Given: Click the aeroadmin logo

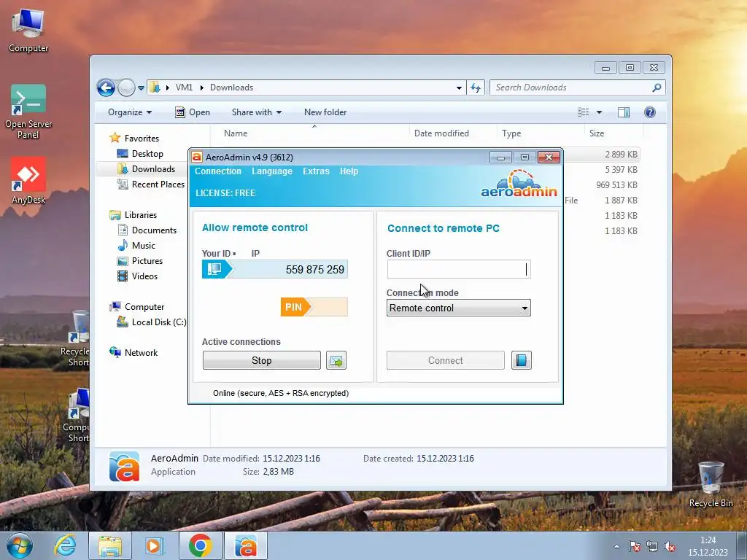Looking at the screenshot, I should tap(519, 184).
